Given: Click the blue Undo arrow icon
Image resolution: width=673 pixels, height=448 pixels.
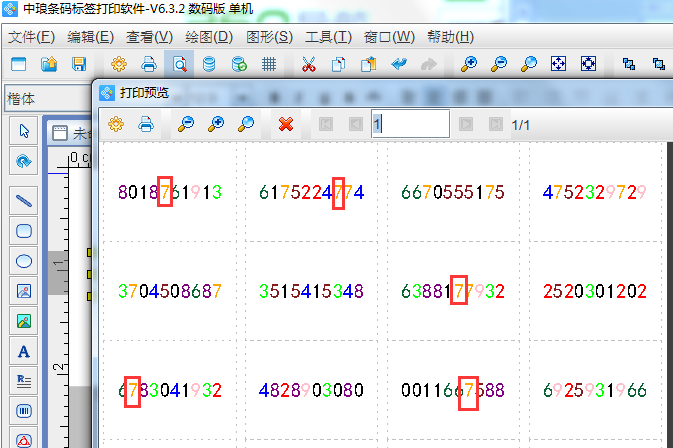Looking at the screenshot, I should [399, 65].
